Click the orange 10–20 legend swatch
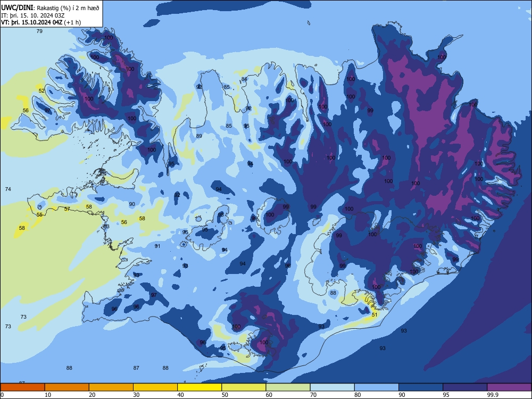 (x=67, y=387)
